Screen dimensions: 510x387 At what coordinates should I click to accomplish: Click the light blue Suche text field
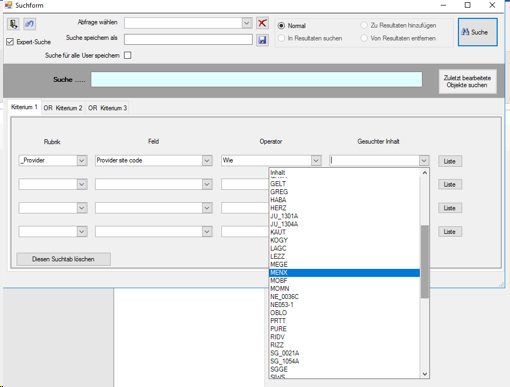point(257,79)
